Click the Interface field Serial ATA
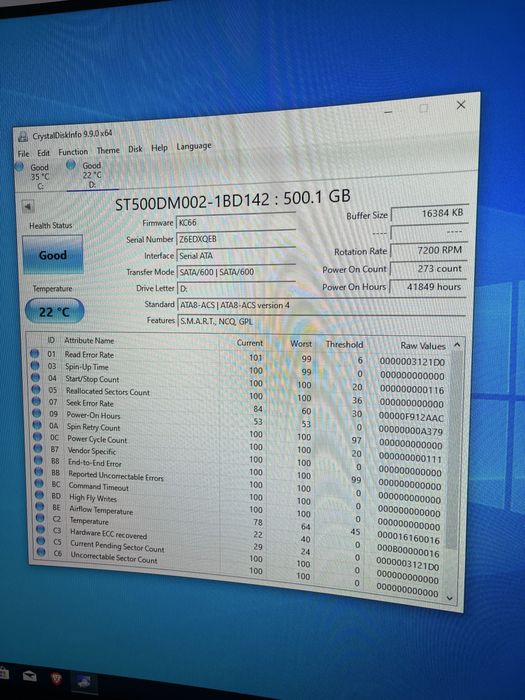The width and height of the screenshot is (525, 700). coord(236,256)
